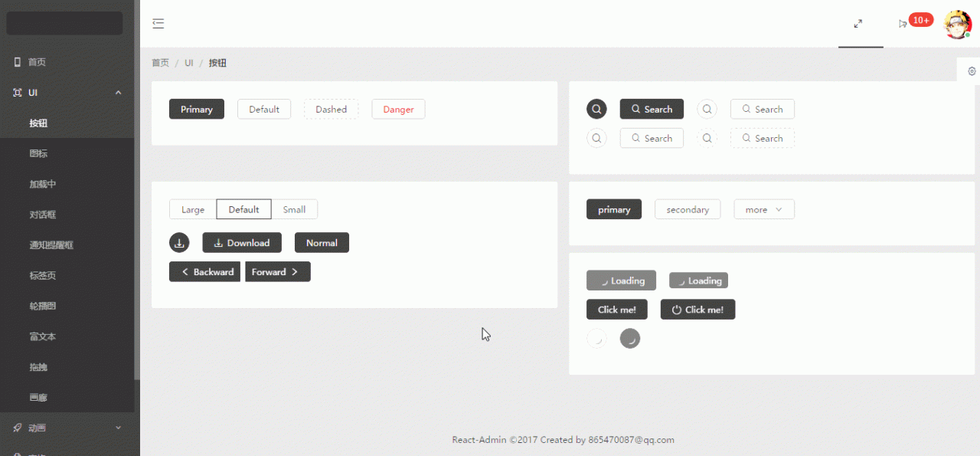Click the dark primary button
980x456 pixels.
point(614,209)
